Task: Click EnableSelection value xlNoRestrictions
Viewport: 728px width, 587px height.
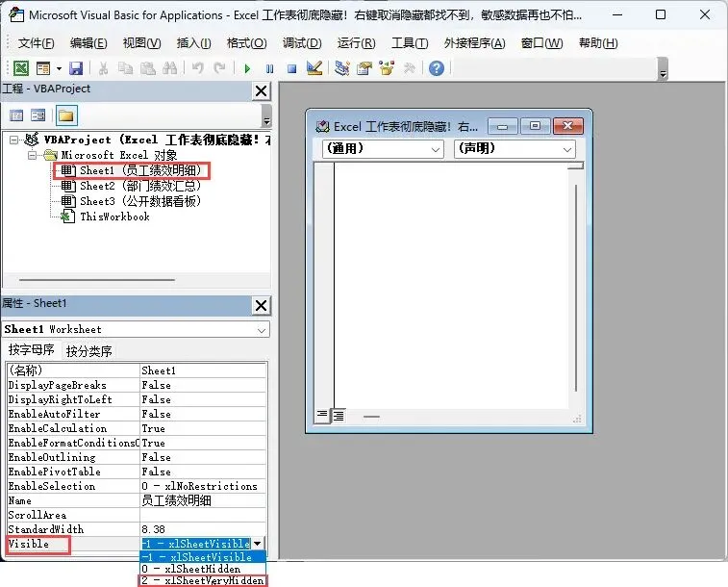Action: click(203, 486)
